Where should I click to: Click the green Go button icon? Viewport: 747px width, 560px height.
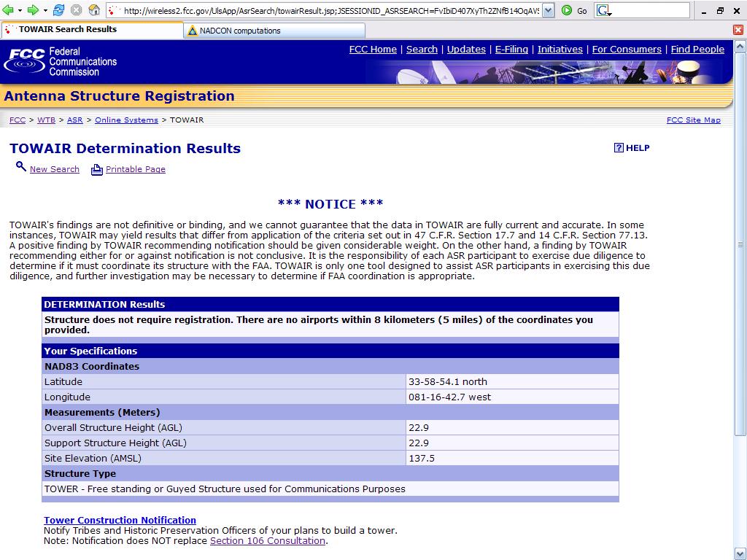566,10
